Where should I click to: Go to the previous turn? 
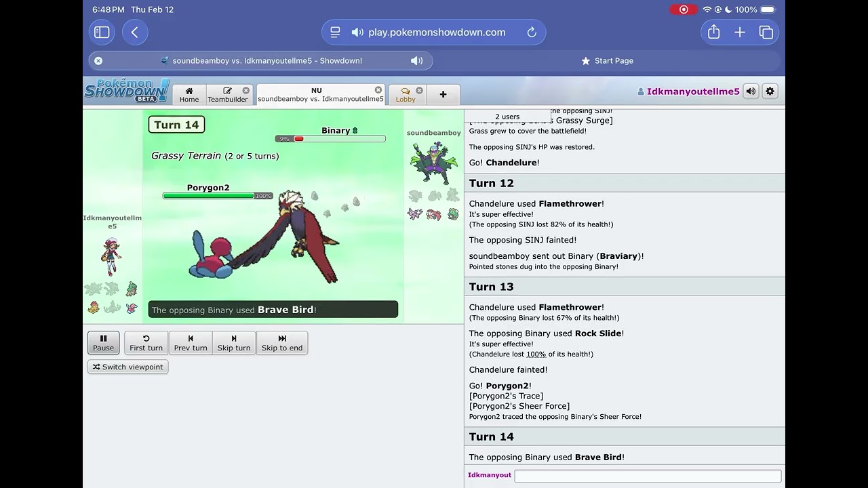point(191,342)
